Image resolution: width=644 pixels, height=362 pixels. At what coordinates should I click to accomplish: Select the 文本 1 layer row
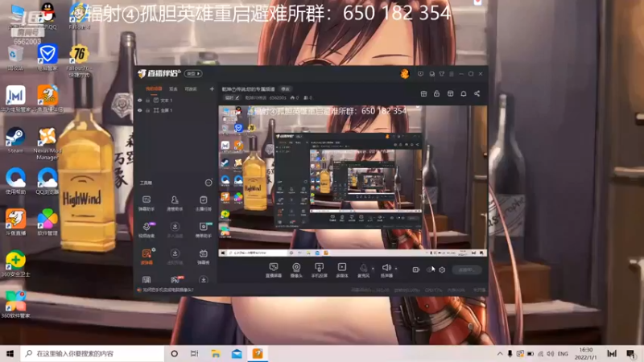175,100
